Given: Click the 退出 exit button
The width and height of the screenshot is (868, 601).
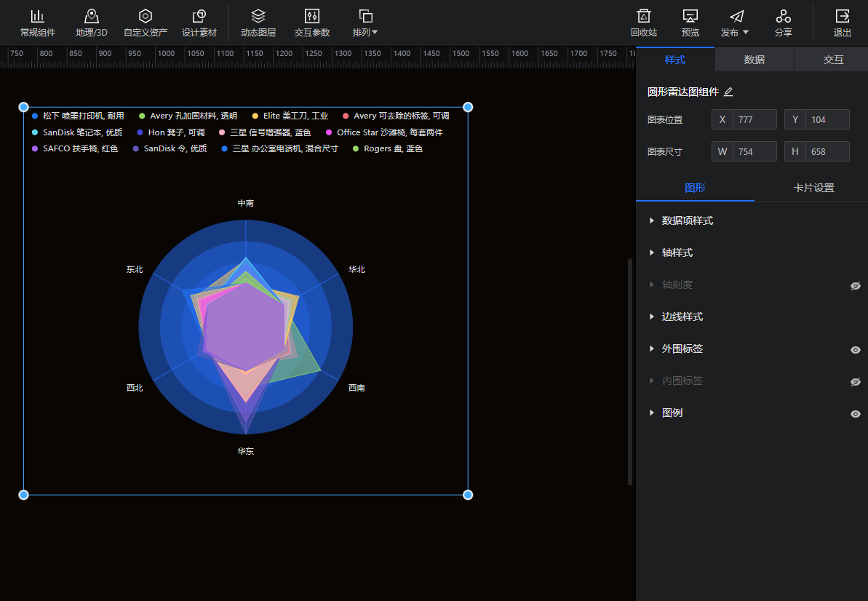Looking at the screenshot, I should pos(842,23).
